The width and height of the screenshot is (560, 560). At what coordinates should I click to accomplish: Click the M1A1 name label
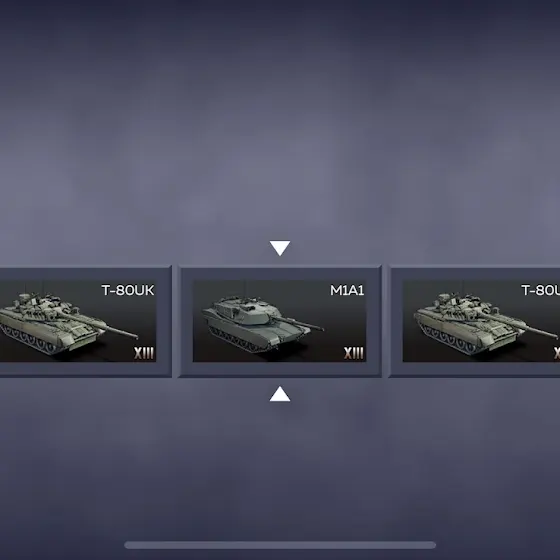[x=347, y=290]
